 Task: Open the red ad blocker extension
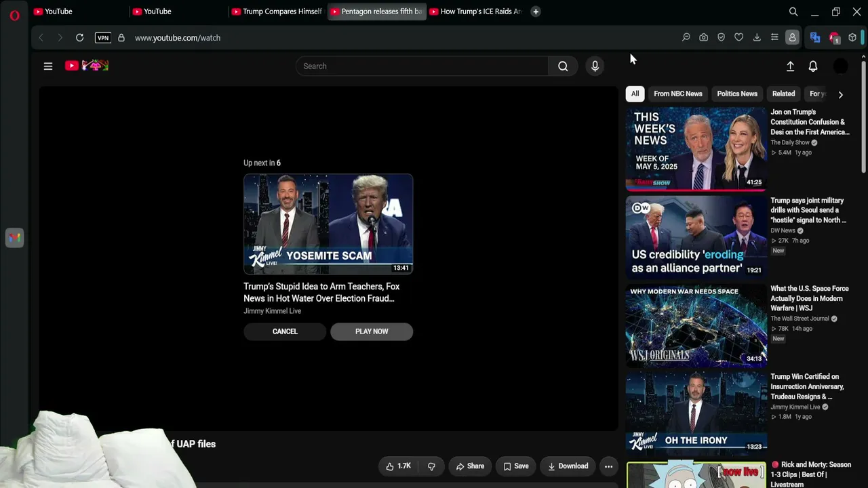click(x=835, y=38)
